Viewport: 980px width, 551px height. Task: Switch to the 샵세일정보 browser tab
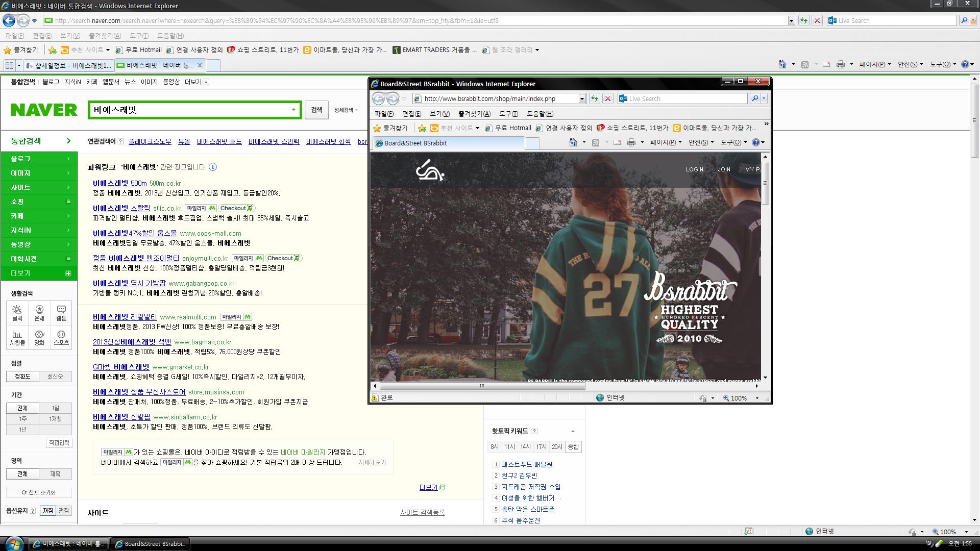(x=68, y=65)
